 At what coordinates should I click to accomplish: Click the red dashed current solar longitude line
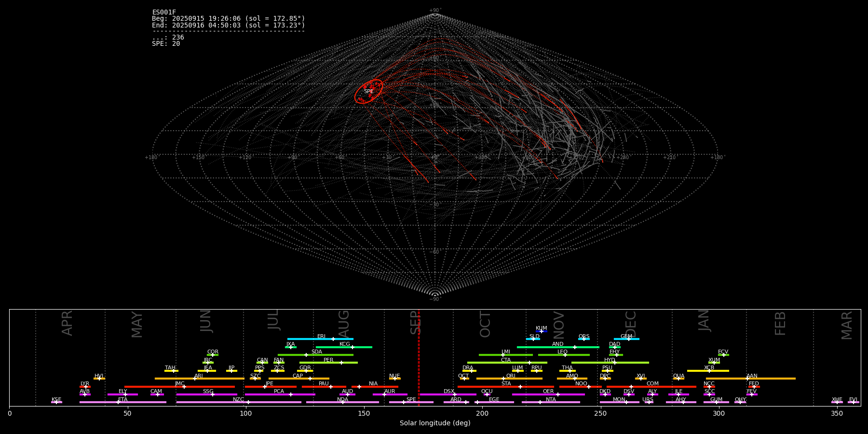(419, 357)
